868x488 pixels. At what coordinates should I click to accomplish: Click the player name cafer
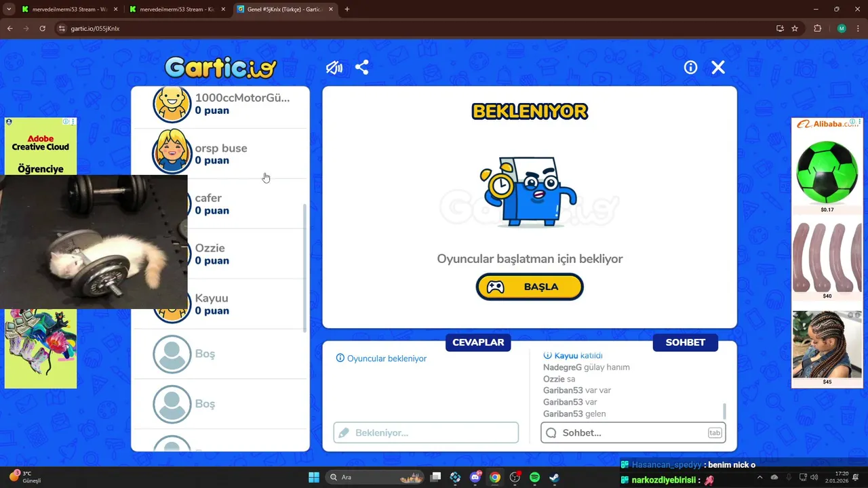click(x=208, y=198)
